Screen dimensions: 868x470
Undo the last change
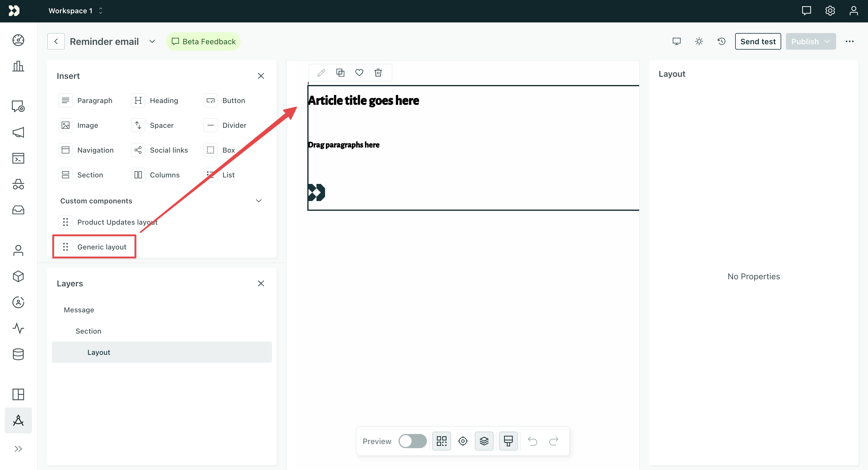tap(532, 441)
